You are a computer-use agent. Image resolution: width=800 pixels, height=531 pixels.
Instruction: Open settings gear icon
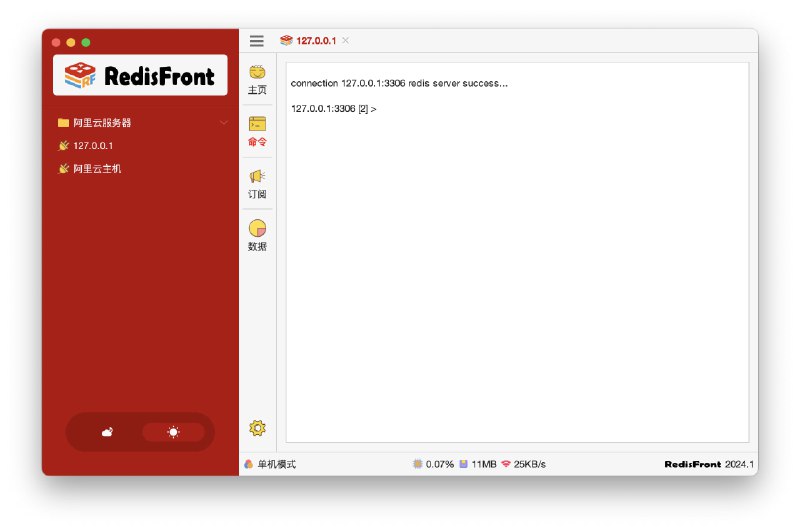[257, 428]
